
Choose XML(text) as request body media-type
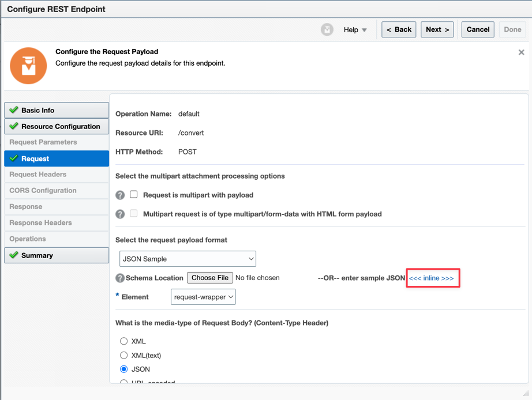click(123, 355)
